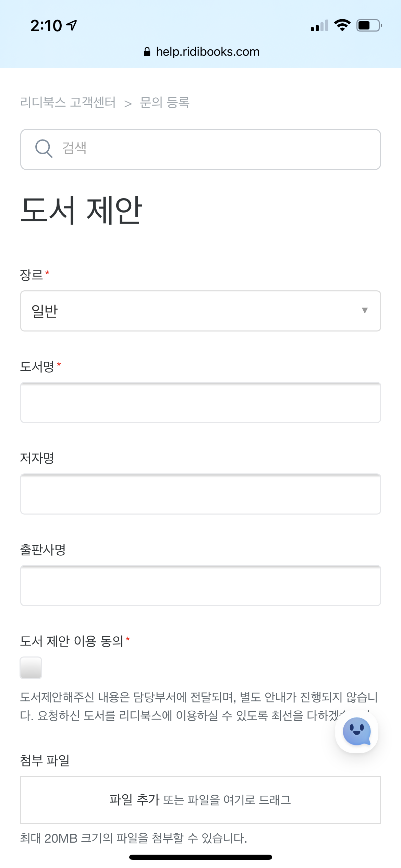
Task: Tap the home indicator bar
Action: 200,857
